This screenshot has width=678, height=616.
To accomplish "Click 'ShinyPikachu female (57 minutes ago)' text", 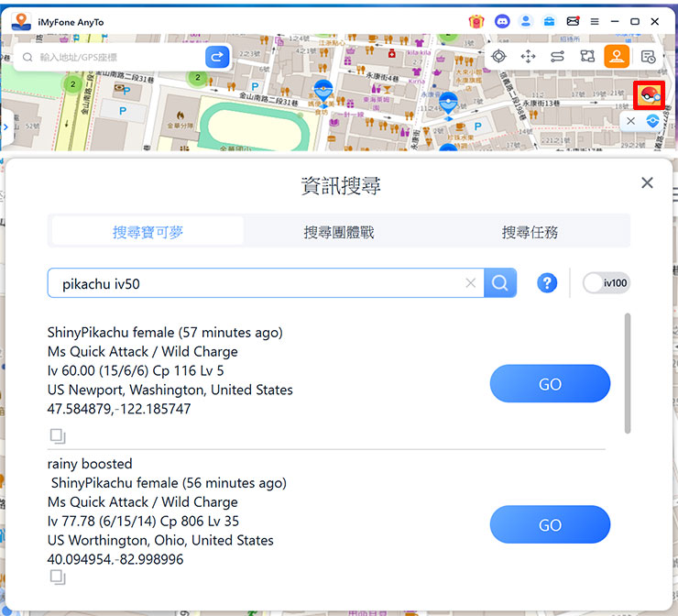I will [x=165, y=332].
